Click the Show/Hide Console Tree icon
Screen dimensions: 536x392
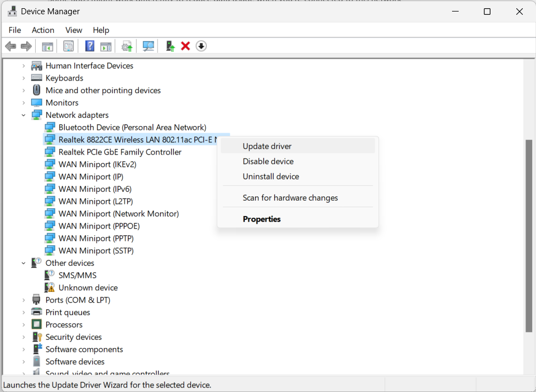point(48,46)
